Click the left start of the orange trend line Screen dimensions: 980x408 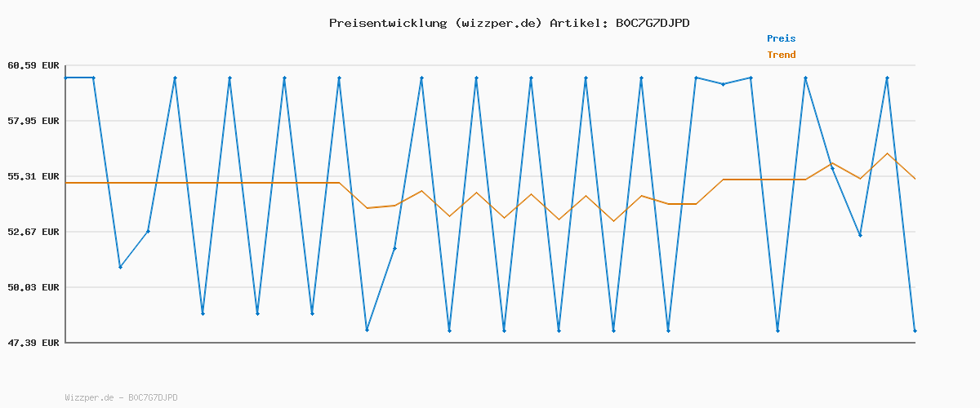(x=66, y=183)
